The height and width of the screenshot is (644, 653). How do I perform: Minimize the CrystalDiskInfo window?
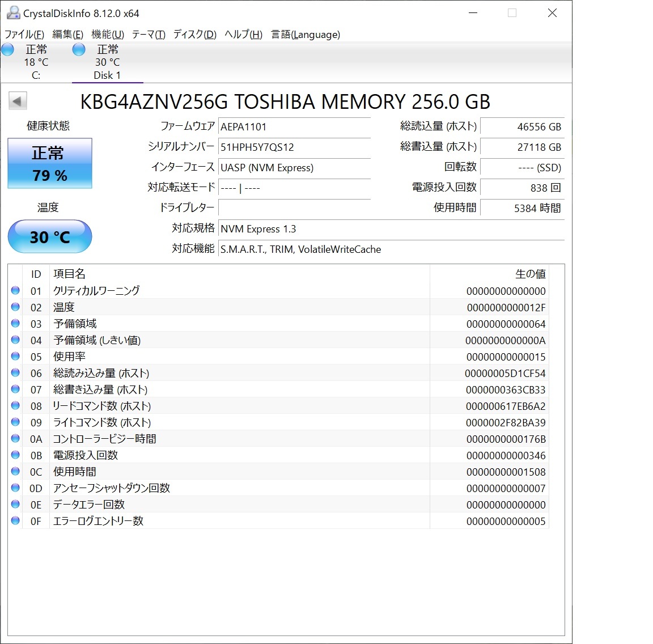tap(473, 13)
